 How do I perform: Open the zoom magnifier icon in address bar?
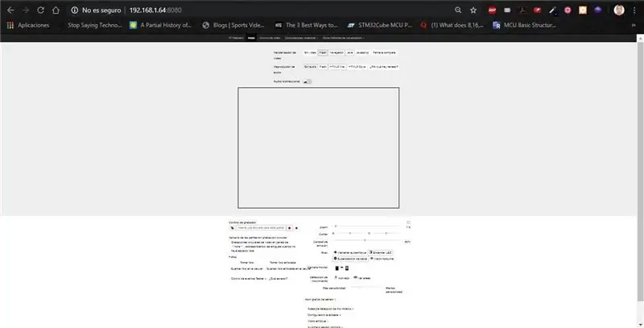click(458, 10)
